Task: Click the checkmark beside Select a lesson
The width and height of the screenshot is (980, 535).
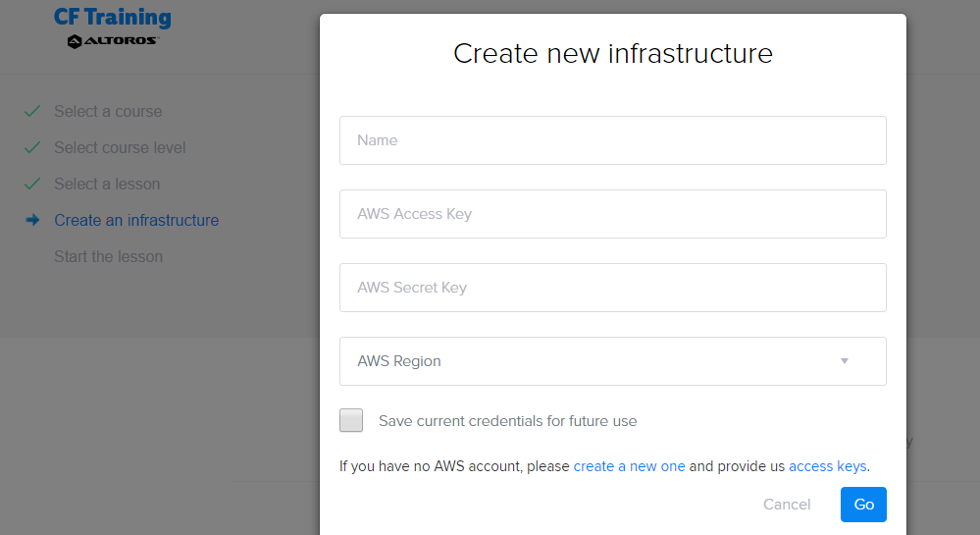Action: pos(31,184)
